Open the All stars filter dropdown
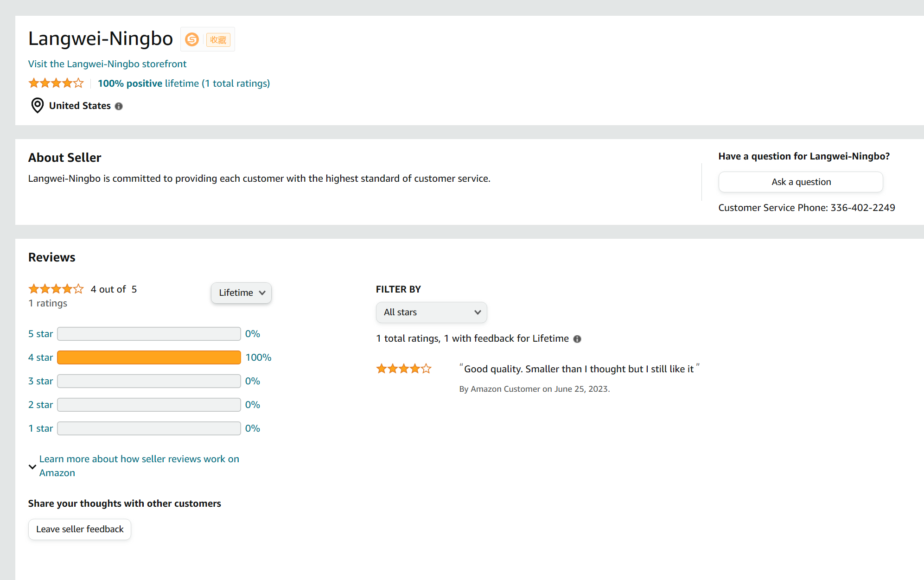 point(431,312)
